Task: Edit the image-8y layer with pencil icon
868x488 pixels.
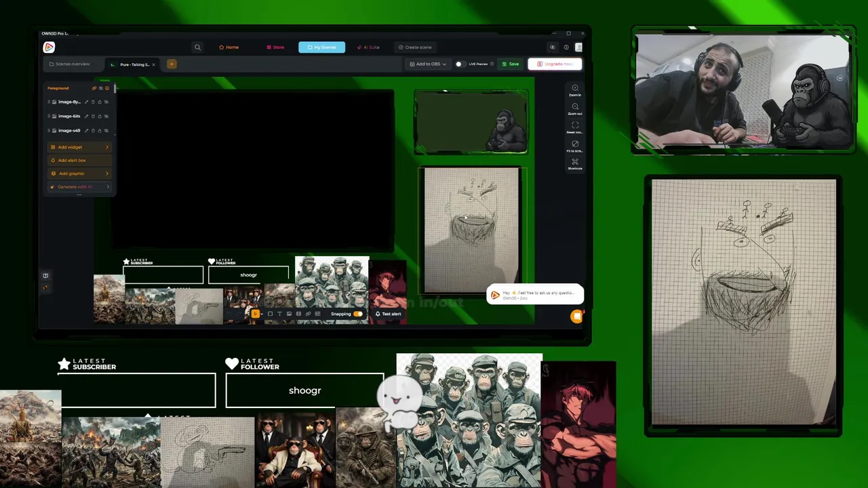Action: [x=87, y=102]
